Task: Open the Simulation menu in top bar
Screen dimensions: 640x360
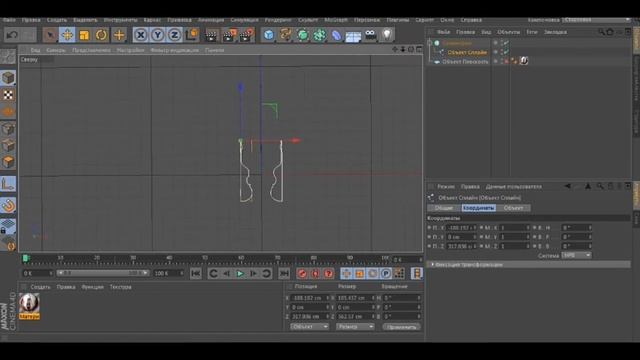Action: tap(244, 20)
